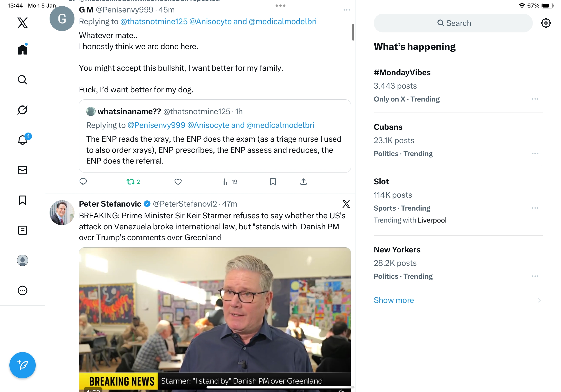Screen dimensions: 561x392
Task: Like G M's post with heart icon
Action: [x=178, y=182]
